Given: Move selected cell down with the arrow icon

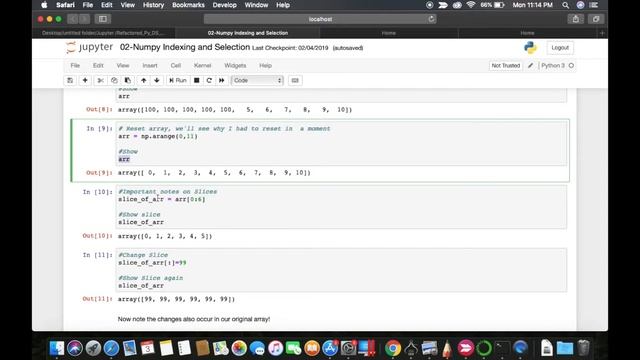Looking at the screenshot, I should pos(157,80).
